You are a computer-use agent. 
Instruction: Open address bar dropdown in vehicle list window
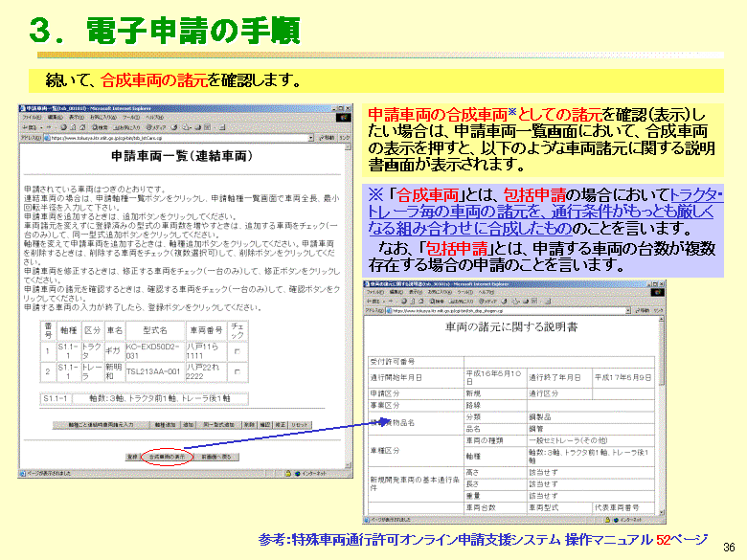coord(311,138)
